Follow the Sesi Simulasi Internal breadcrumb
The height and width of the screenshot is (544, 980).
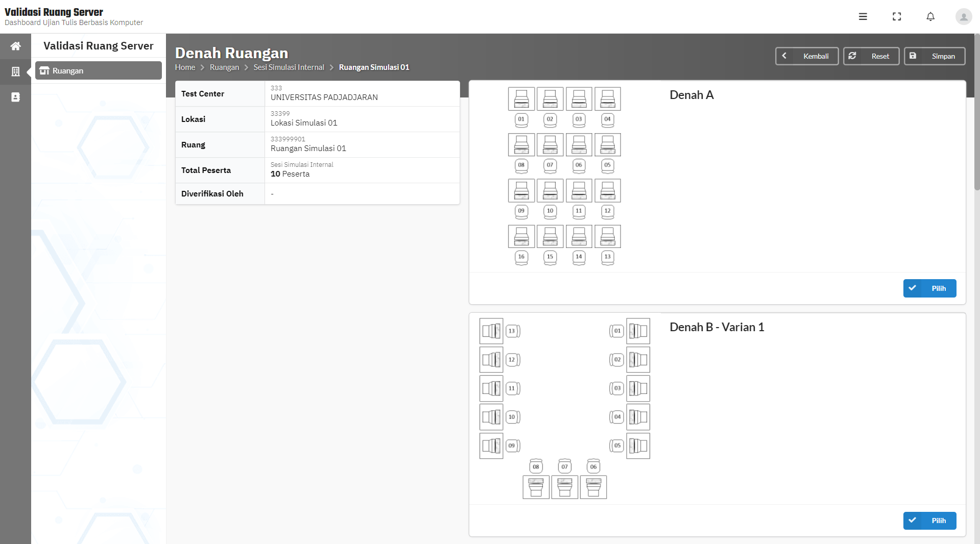pyautogui.click(x=289, y=67)
